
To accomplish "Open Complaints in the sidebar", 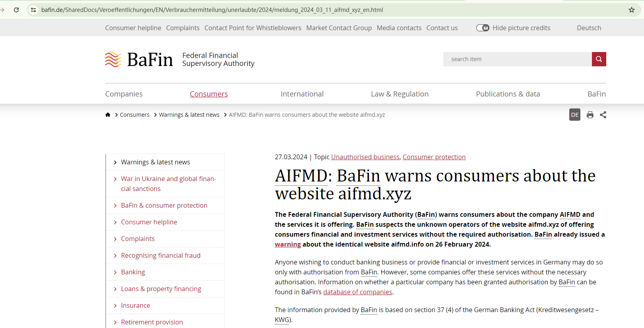I will click(x=138, y=239).
